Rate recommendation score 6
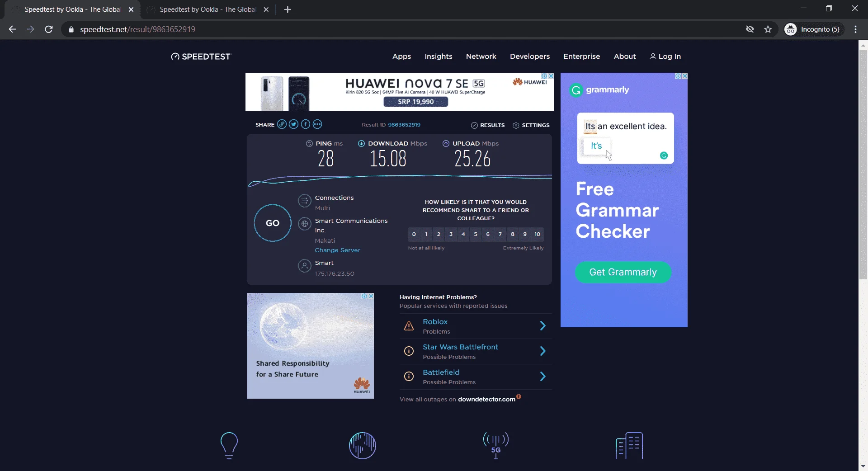 (488, 235)
